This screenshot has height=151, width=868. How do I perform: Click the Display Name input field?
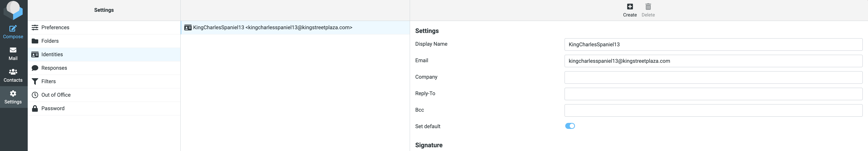pos(713,44)
